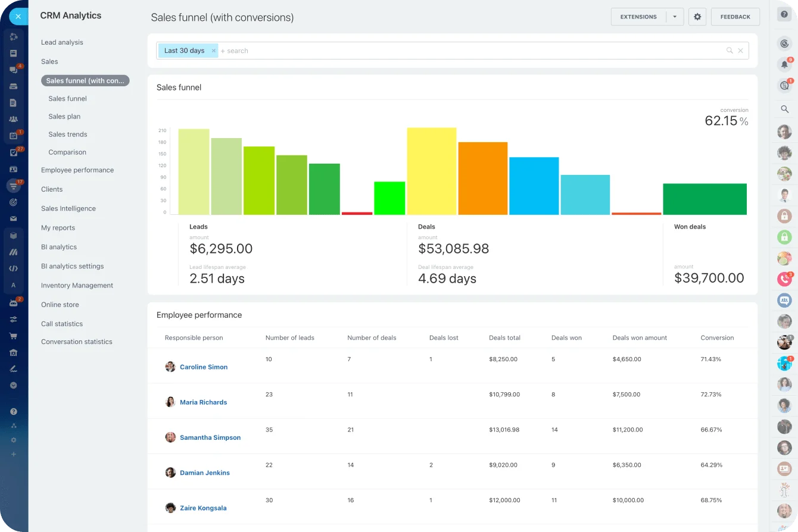Click the settings gear beside Extensions

pos(697,17)
